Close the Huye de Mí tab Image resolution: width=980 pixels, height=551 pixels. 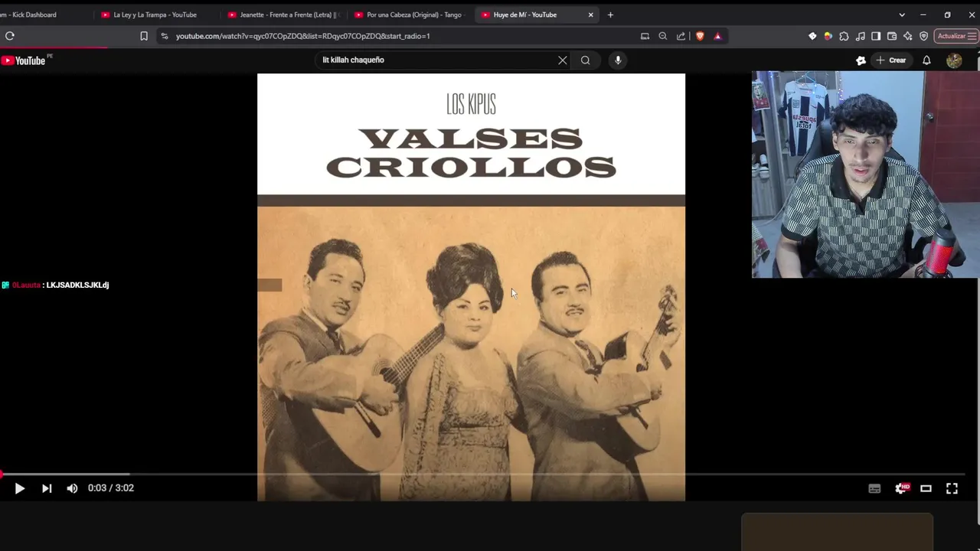(x=590, y=15)
